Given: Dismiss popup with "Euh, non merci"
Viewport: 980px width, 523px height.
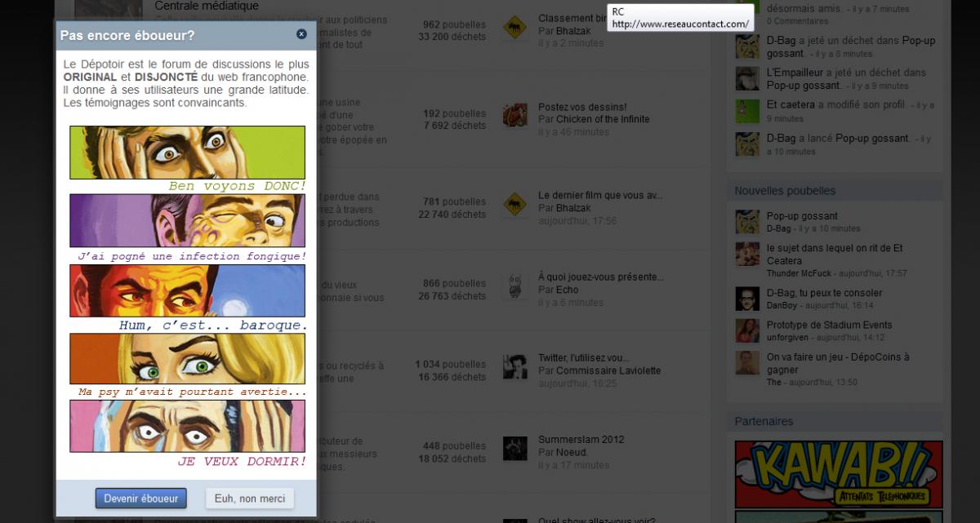Looking at the screenshot, I should [x=250, y=499].
